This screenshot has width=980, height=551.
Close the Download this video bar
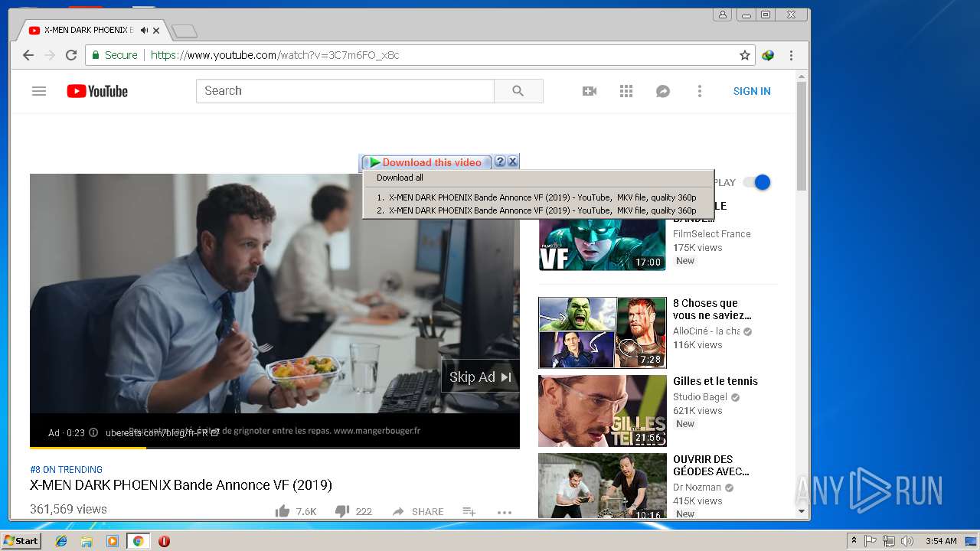coord(513,161)
